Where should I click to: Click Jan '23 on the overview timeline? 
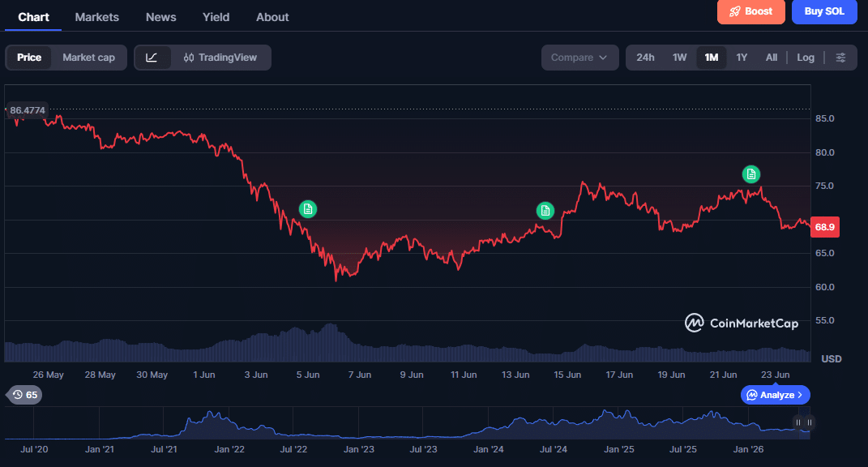[x=359, y=449]
